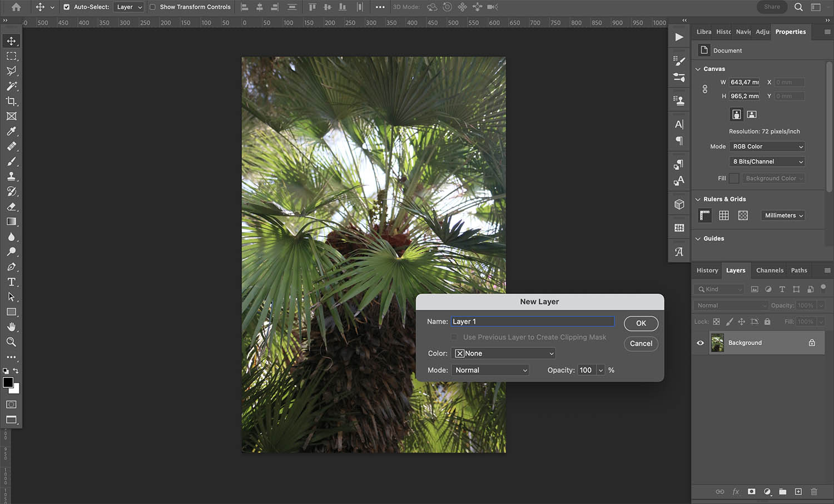Image resolution: width=834 pixels, height=504 pixels.
Task: Choose the Lasso tool
Action: [x=11, y=71]
